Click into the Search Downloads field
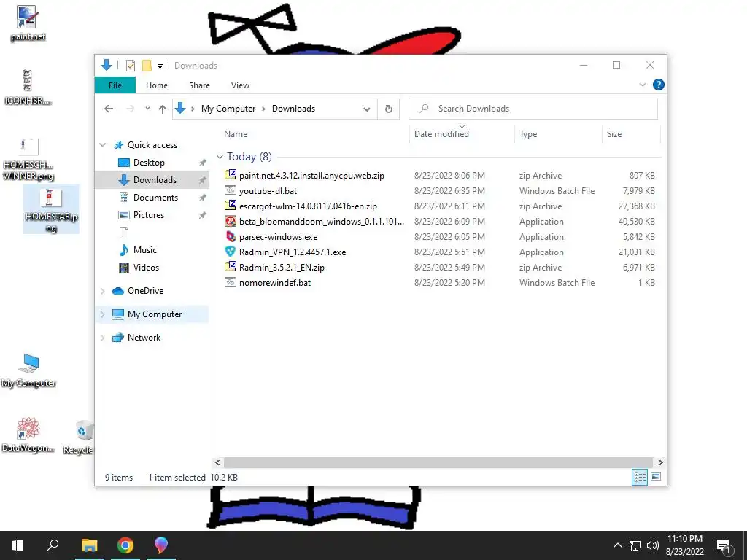 [533, 109]
